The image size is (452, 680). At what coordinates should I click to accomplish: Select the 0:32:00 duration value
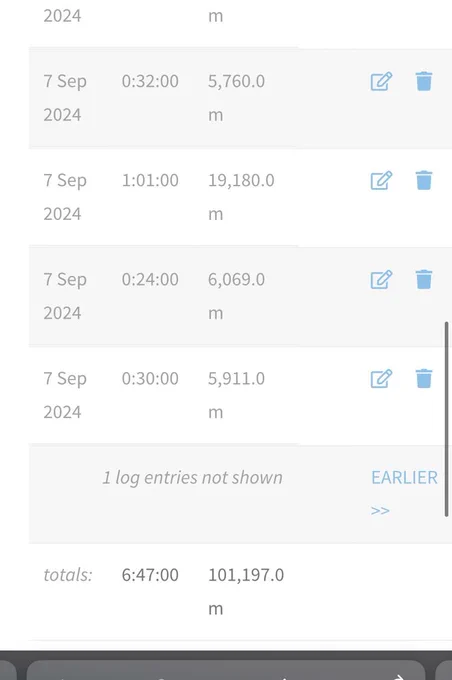(x=150, y=81)
